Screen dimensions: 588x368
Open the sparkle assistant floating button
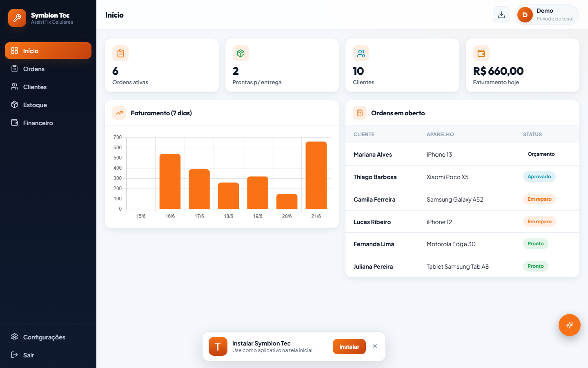(x=570, y=325)
